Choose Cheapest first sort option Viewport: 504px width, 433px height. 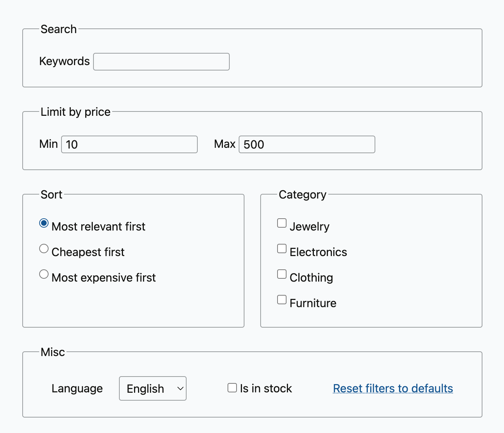pyautogui.click(x=44, y=249)
